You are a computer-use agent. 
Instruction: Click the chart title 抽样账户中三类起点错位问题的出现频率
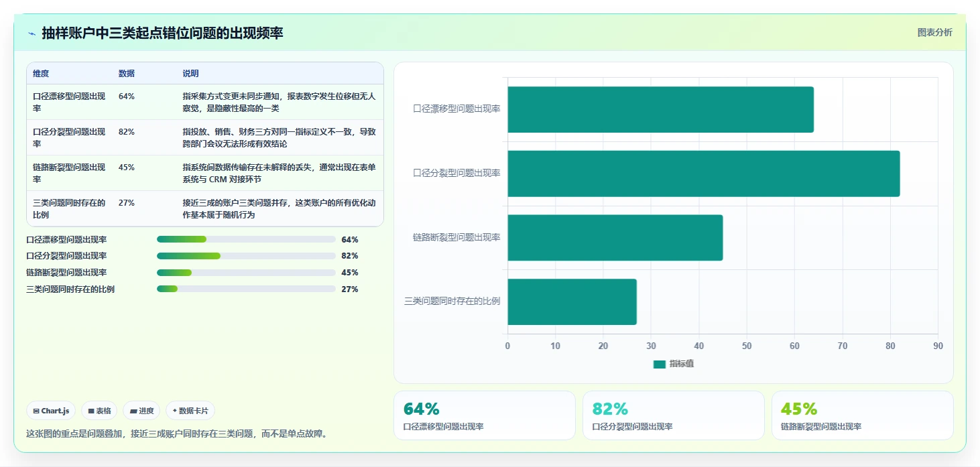pos(163,33)
